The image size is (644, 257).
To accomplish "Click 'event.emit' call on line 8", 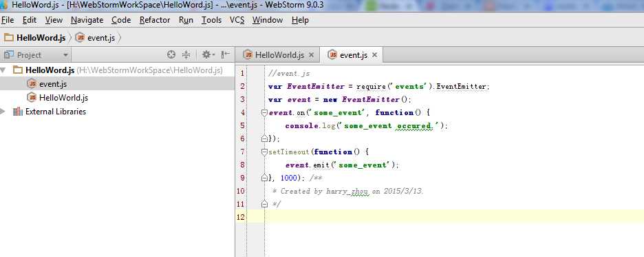I will (x=308, y=165).
